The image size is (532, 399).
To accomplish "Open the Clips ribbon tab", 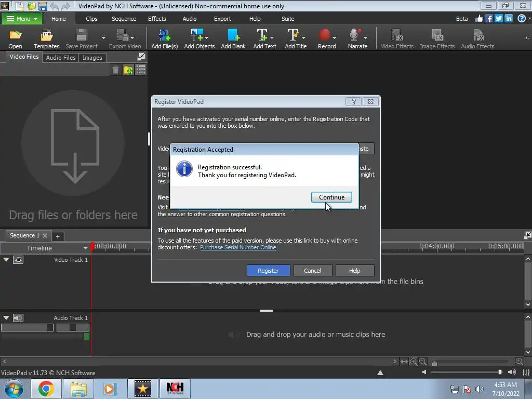I will 91,19.
